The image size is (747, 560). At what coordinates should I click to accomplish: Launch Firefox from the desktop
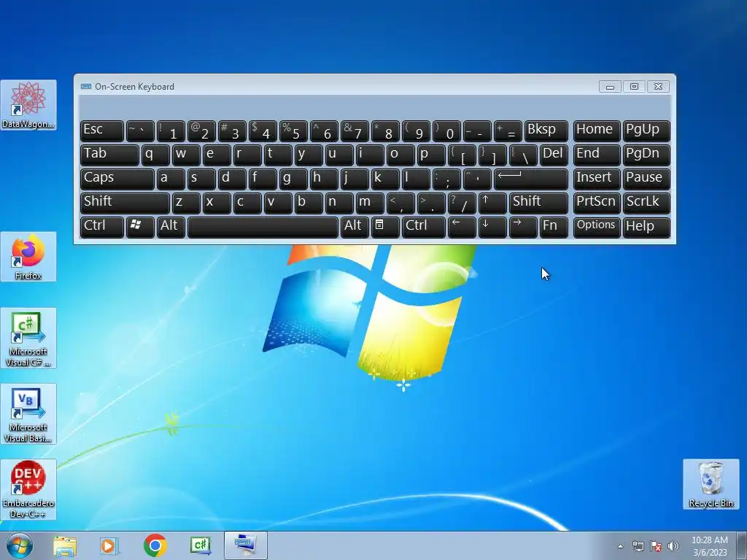coord(28,257)
